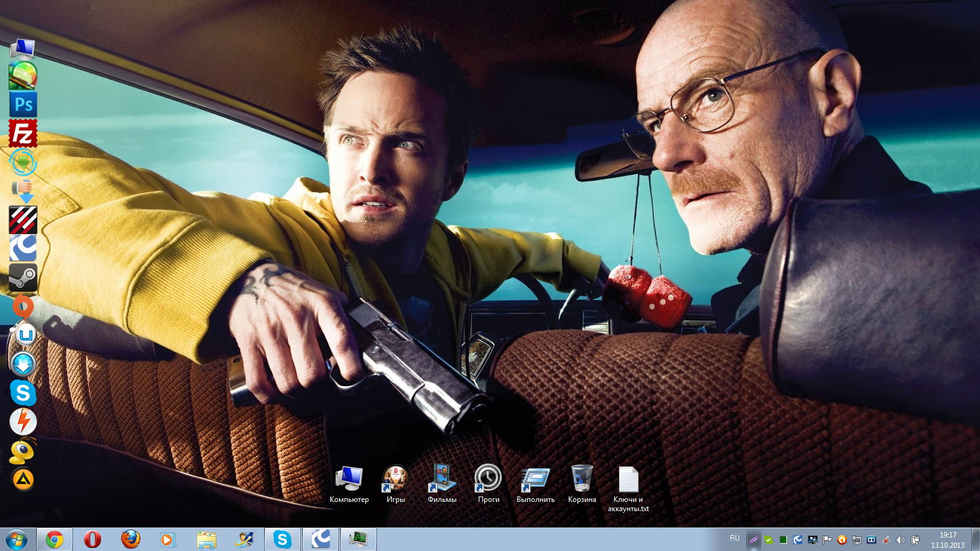
Task: Select the Компьютер desktop shortcut
Action: coord(349,484)
